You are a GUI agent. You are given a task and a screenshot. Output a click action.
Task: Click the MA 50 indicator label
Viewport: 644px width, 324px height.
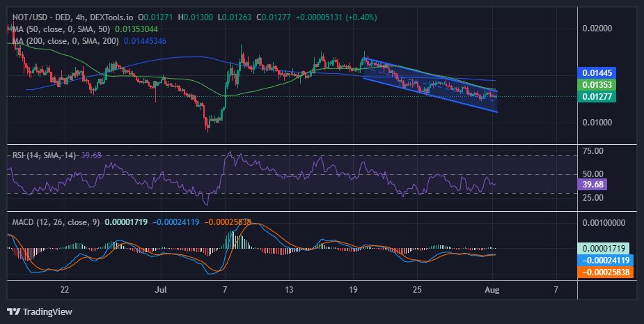[62, 29]
